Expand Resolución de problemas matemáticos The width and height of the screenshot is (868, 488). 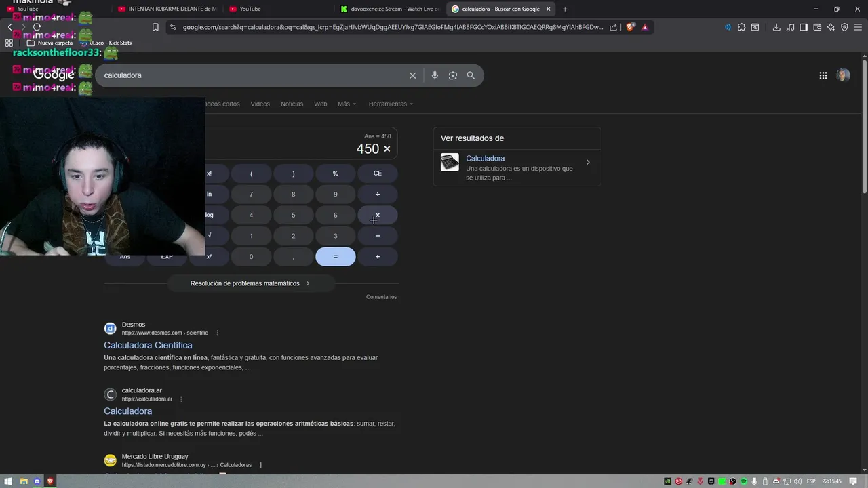point(250,283)
